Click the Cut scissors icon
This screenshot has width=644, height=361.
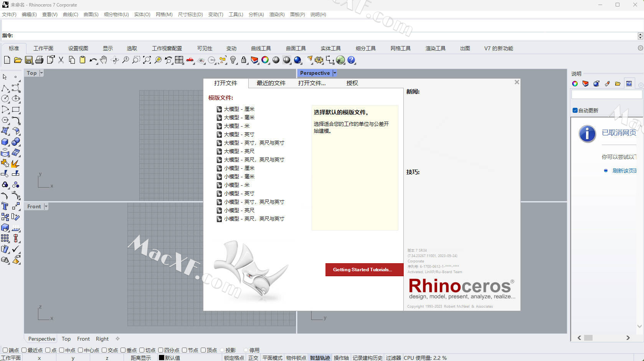pyautogui.click(x=61, y=60)
